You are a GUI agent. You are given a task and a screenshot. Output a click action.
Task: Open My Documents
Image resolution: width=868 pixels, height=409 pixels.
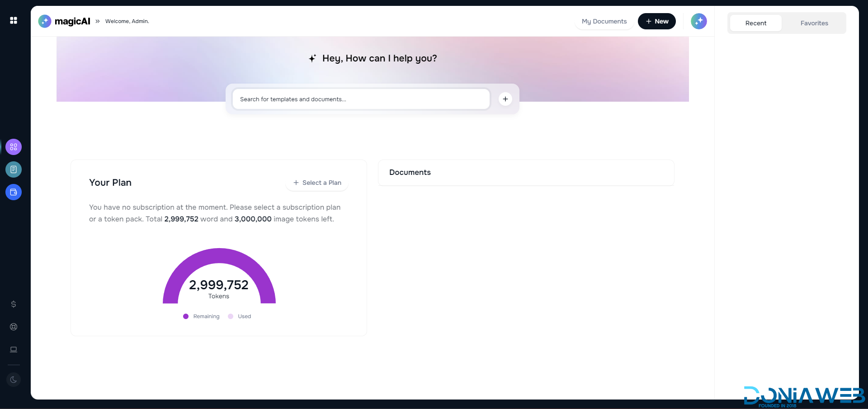604,21
